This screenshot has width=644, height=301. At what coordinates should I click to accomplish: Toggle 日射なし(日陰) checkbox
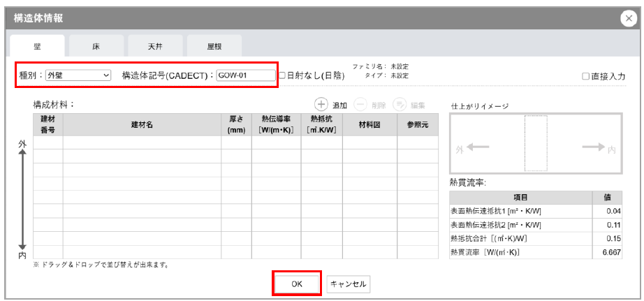pos(282,75)
